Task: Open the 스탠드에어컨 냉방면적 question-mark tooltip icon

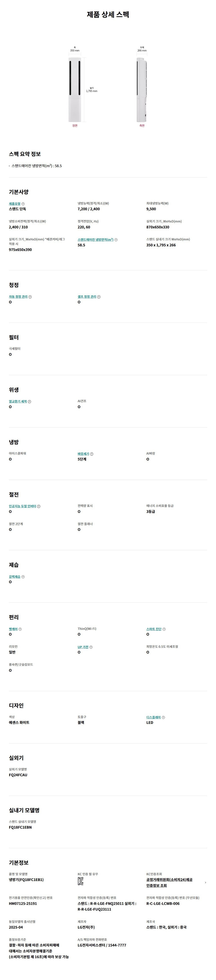Action: coord(116,240)
